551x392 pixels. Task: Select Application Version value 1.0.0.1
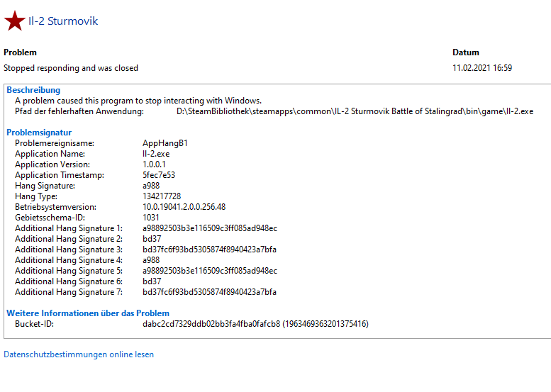coord(154,164)
